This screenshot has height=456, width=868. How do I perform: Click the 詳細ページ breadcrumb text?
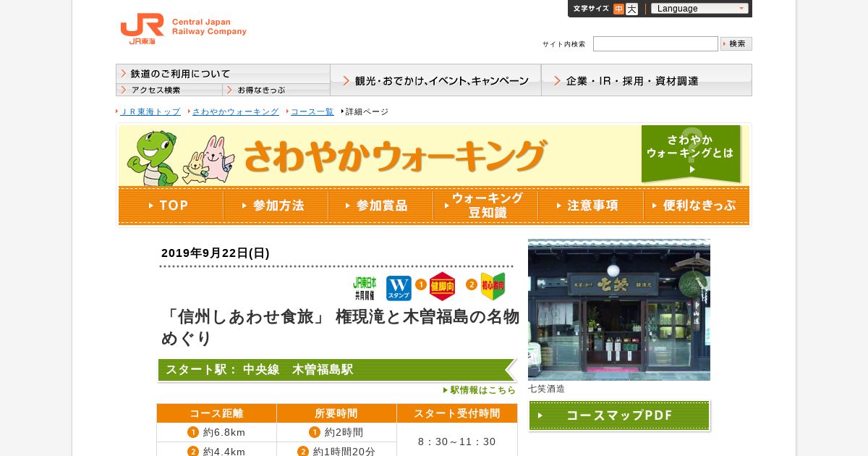click(367, 111)
